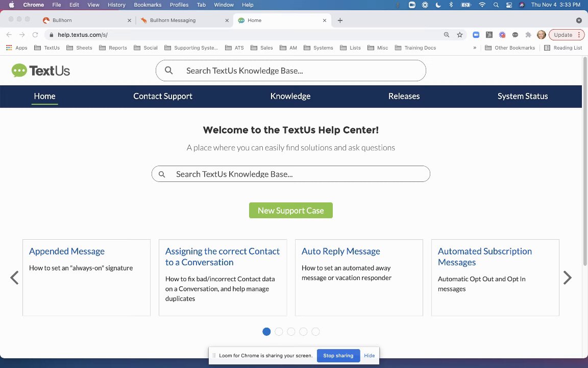Click the page vertical scrollbar

point(584,162)
